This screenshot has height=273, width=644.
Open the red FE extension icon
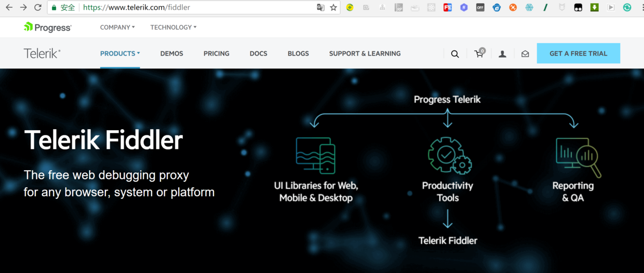pyautogui.click(x=447, y=7)
